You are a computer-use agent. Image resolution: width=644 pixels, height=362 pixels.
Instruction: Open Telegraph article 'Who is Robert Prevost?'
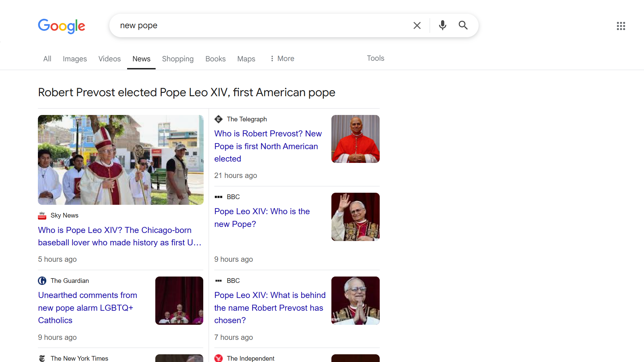[x=268, y=146]
